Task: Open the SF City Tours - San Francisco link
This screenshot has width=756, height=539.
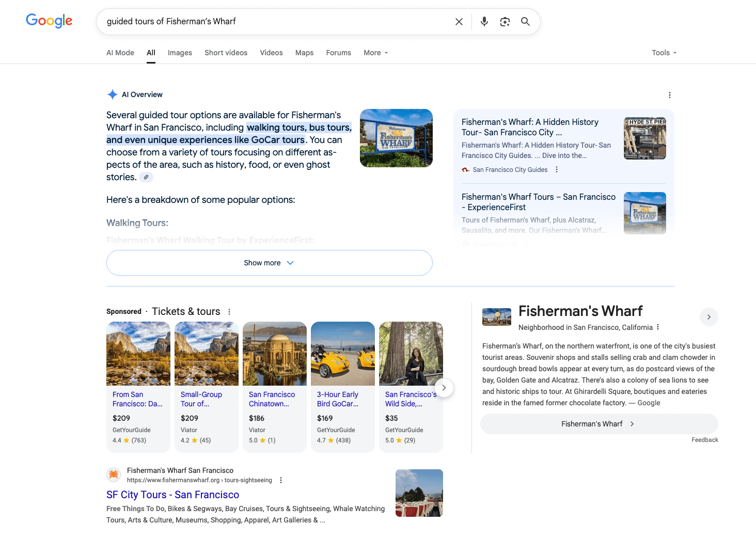Action: tap(172, 495)
